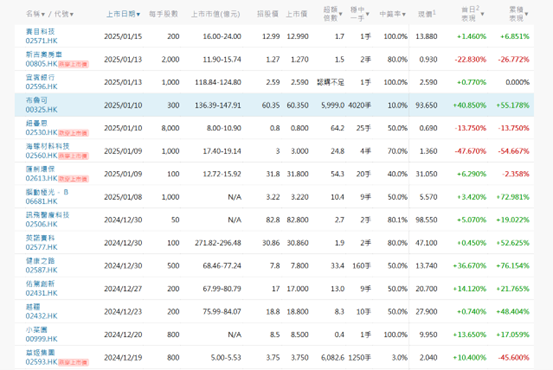Open stock code 06681.HK link
Viewport: 553px width, 370px height.
click(41, 201)
